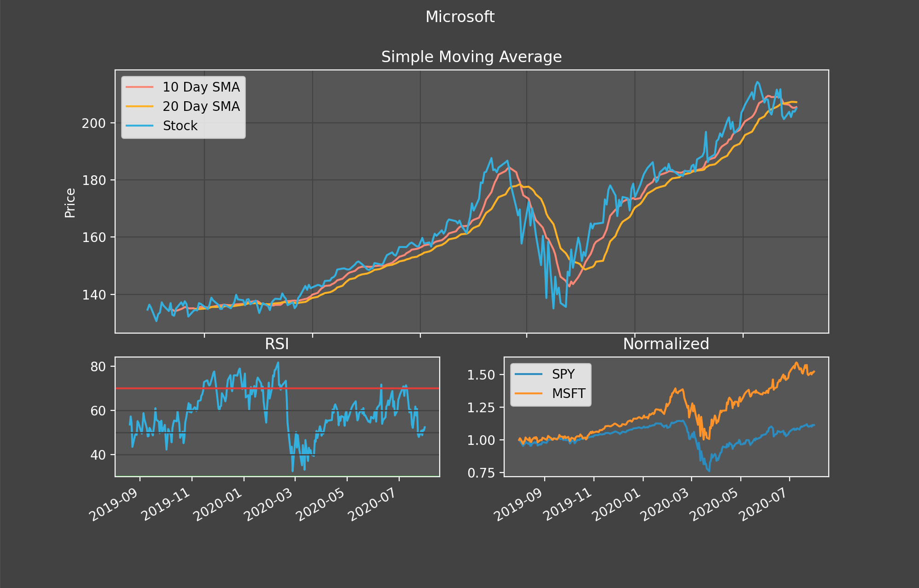Click the MSFT legend line swatch

(529, 393)
